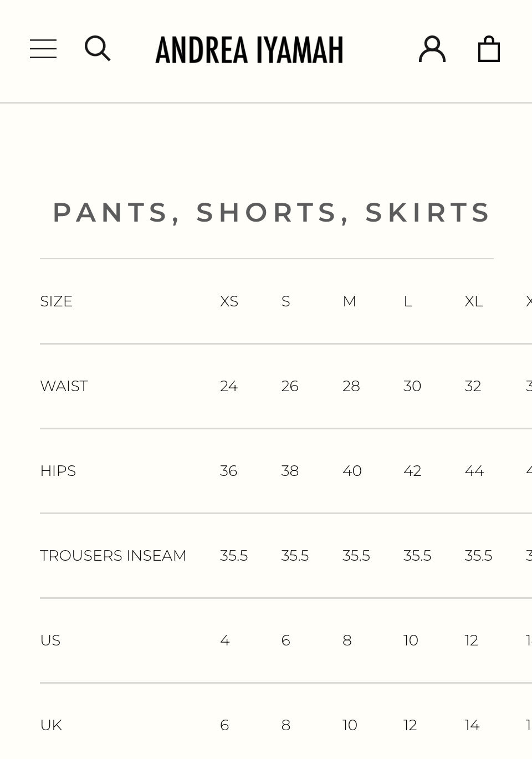Click UK size 14 cell

[472, 725]
